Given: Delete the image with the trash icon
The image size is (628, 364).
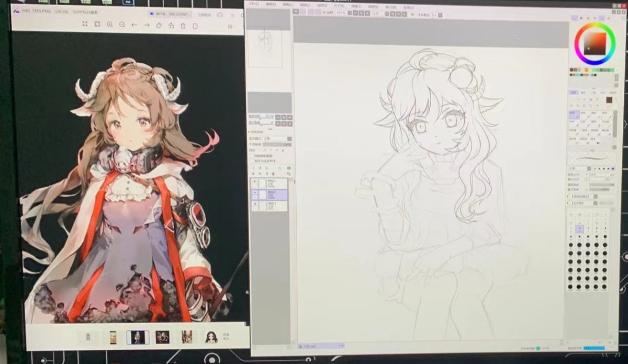Looking at the screenshot, I should pos(183,26).
